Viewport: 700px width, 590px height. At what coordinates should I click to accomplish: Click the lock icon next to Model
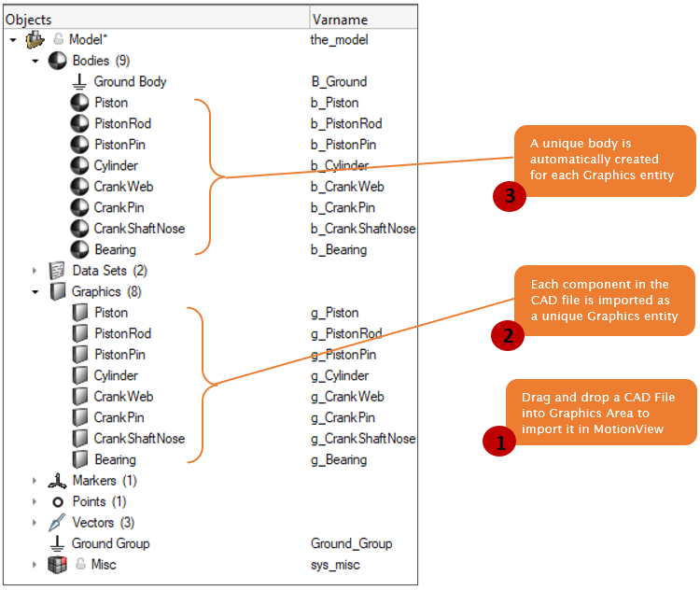pyautogui.click(x=57, y=40)
